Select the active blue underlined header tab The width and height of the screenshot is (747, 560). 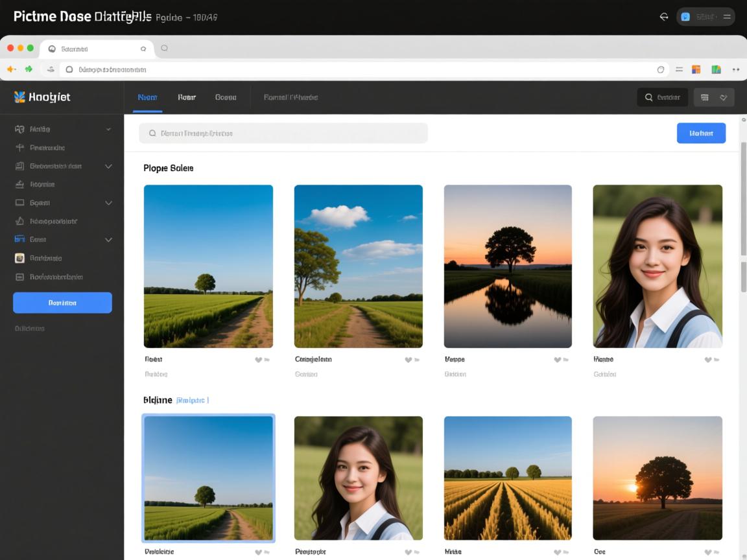click(x=147, y=97)
